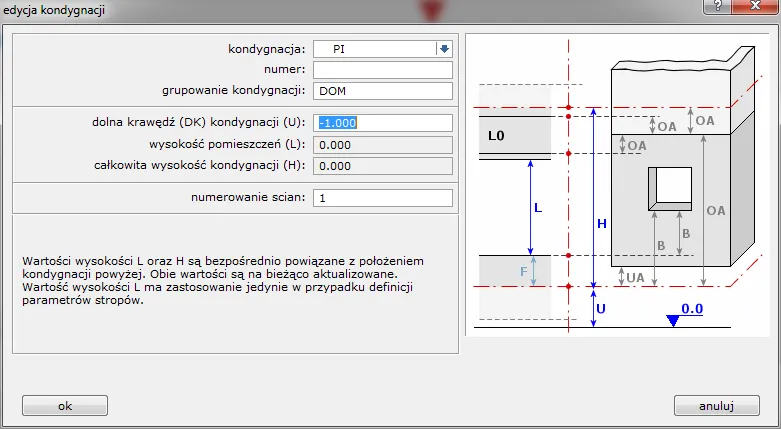Open the kondygnacja dropdown arrow
The image size is (781, 429).
coord(444,48)
